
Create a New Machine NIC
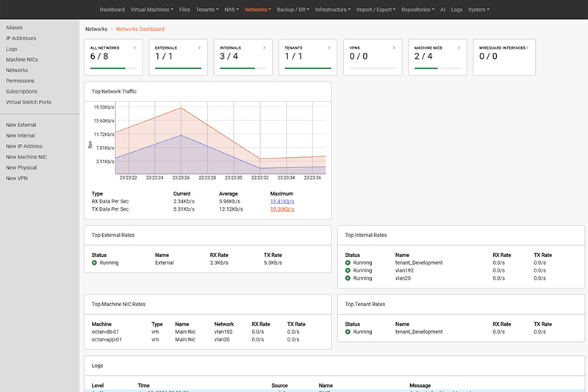point(26,157)
